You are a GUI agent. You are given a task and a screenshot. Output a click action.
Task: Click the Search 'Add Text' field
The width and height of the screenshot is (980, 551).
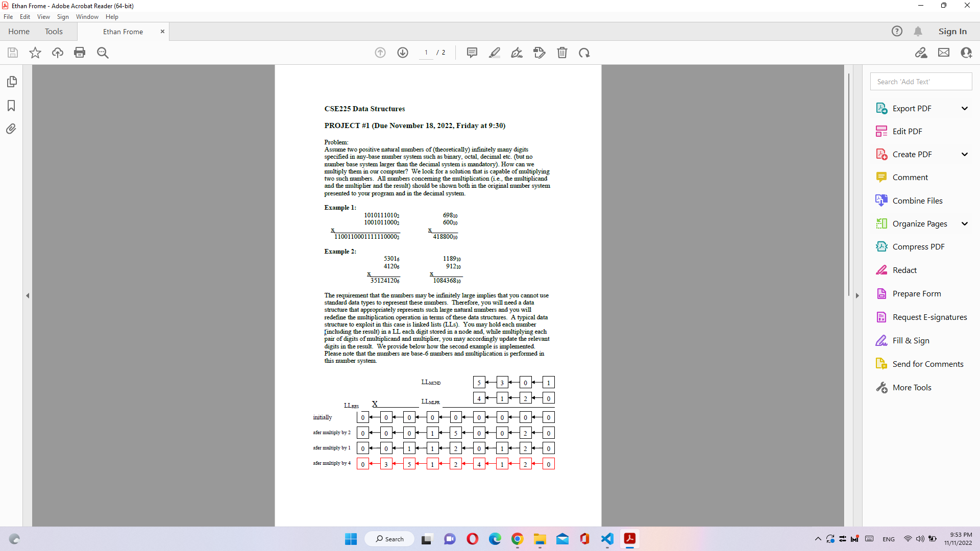pyautogui.click(x=921, y=82)
